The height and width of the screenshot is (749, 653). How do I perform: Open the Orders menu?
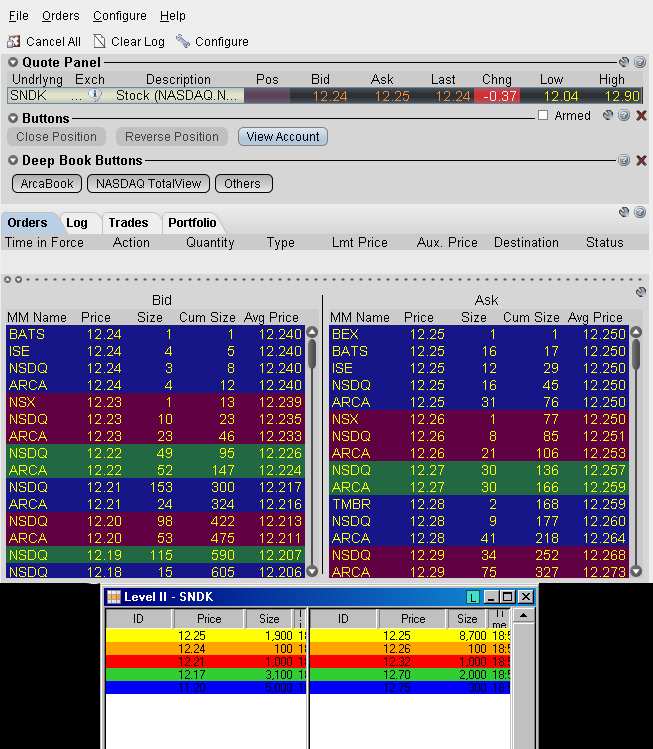[x=61, y=16]
